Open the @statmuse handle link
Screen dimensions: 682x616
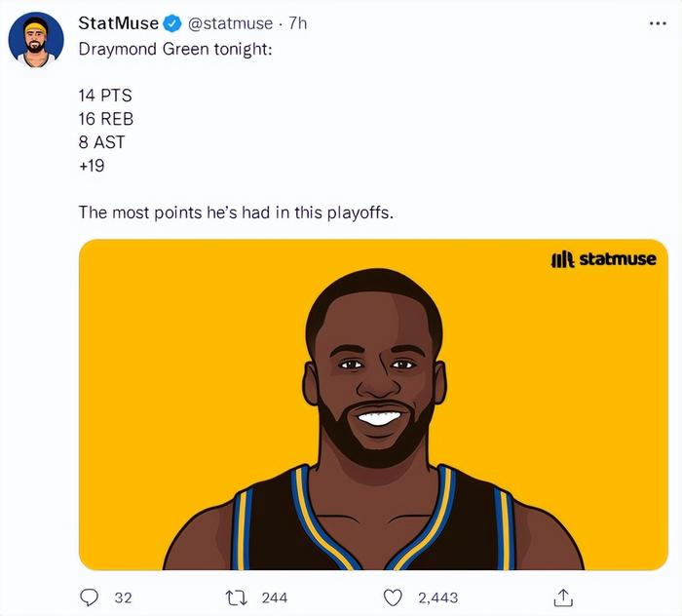230,23
